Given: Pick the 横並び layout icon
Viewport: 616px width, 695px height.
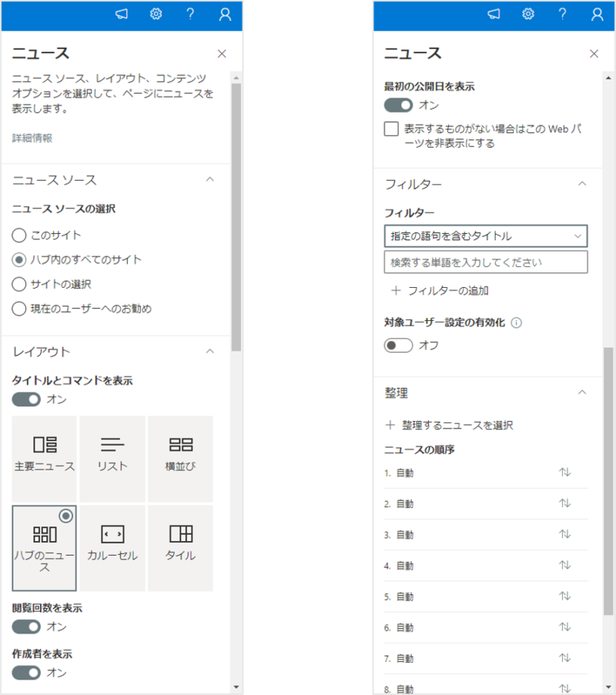Looking at the screenshot, I should 180,454.
